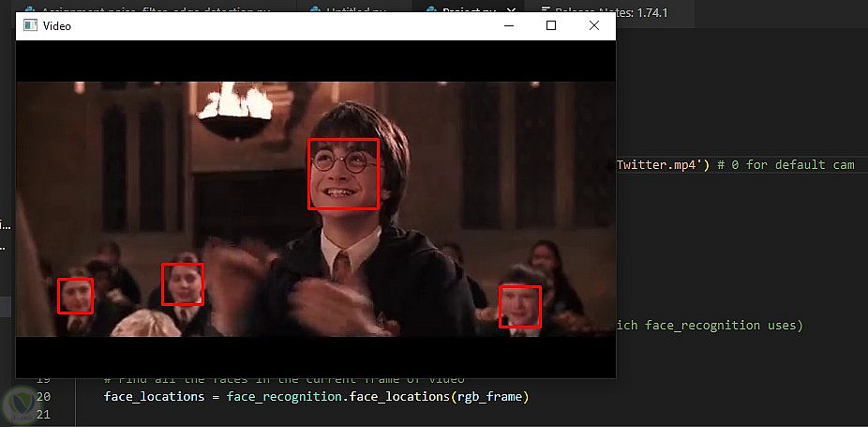This screenshot has width=868, height=427.
Task: Close the Video window
Action: (x=594, y=25)
